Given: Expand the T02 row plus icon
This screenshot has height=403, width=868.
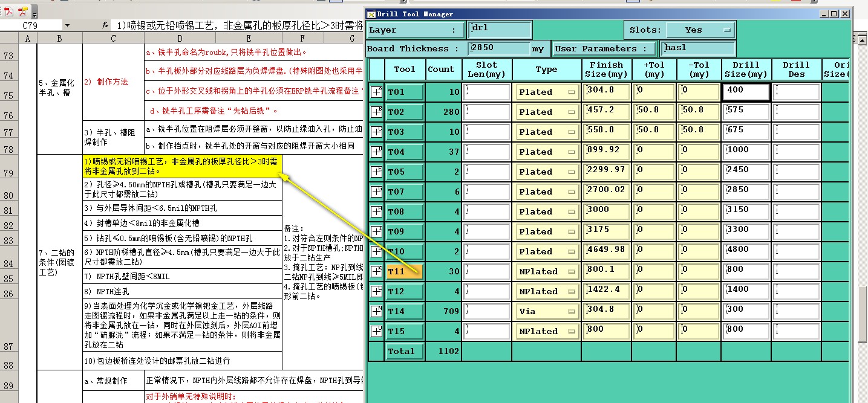Looking at the screenshot, I should coord(376,112).
